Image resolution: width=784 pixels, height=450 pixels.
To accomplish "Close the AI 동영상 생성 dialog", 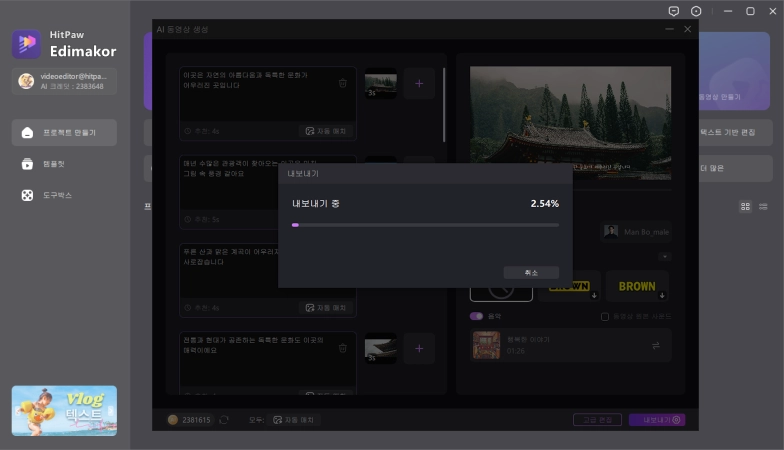I will click(x=688, y=29).
